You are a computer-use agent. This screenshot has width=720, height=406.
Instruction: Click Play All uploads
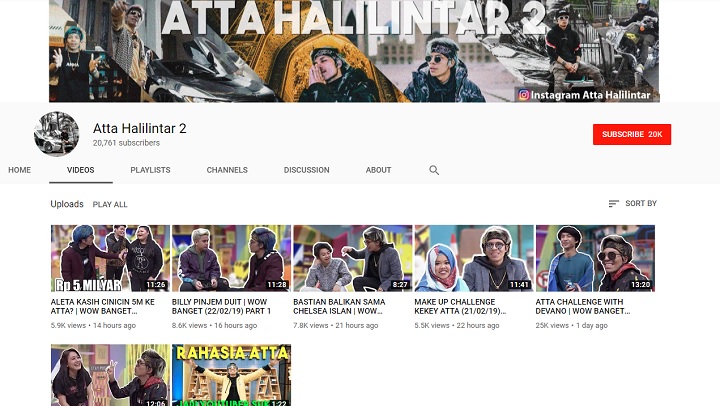click(110, 204)
